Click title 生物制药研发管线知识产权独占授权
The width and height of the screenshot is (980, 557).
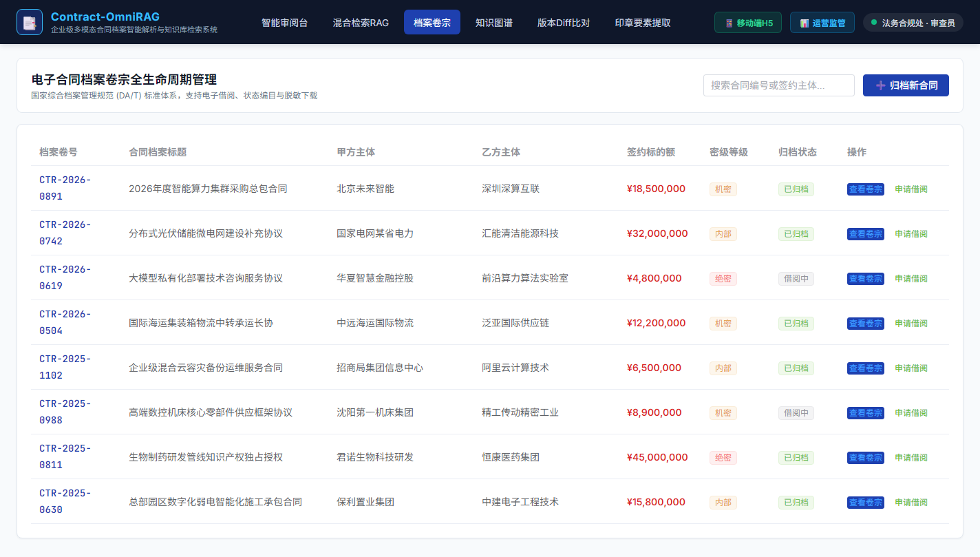[x=206, y=457]
